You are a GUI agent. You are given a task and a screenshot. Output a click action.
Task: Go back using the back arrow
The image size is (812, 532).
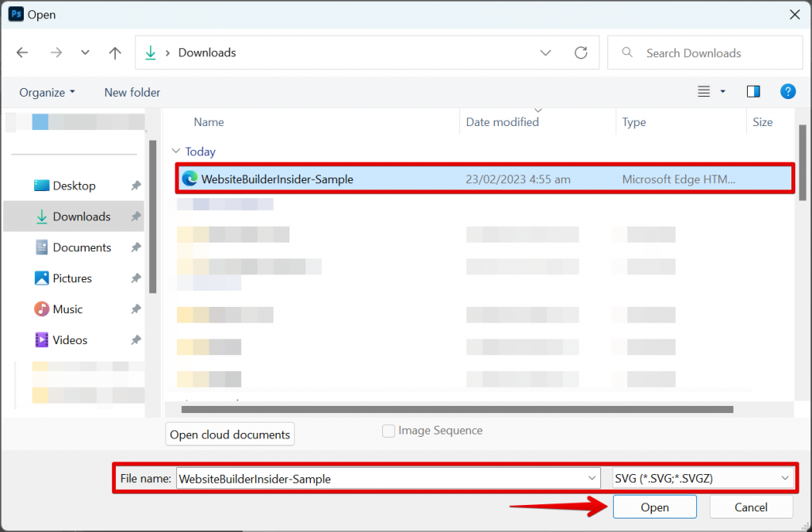tap(22, 52)
